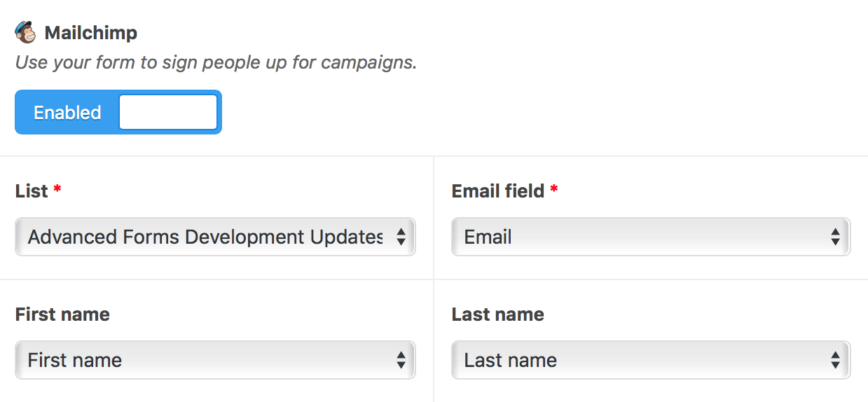
Task: Open the Email field dropdown set to Email
Action: (x=651, y=237)
